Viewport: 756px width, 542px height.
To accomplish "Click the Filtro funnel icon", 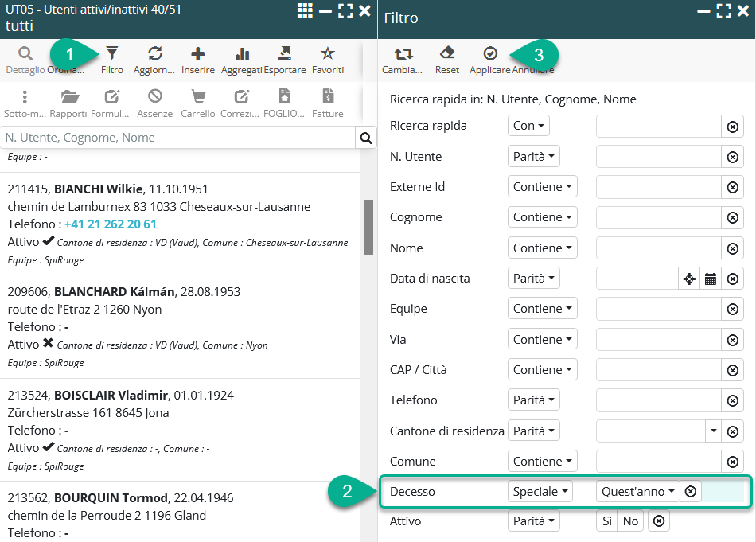I will coord(112,54).
